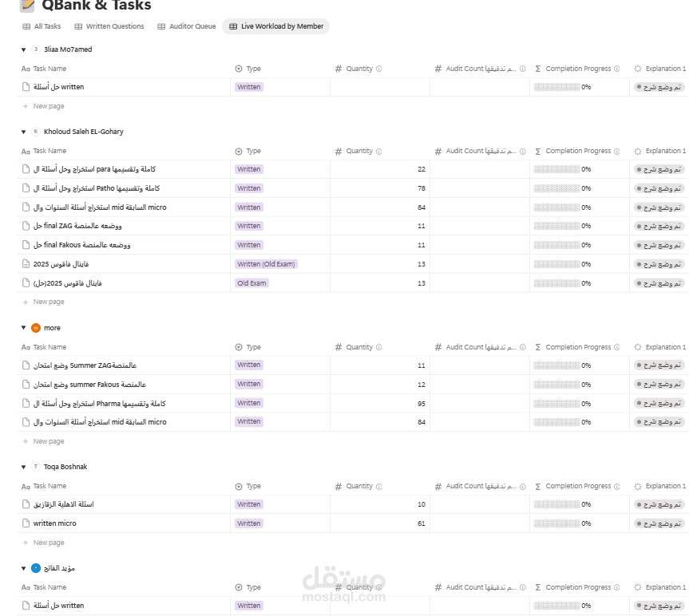The width and height of the screenshot is (689, 616).
Task: Add New page under Toqa Boshnak
Action: click(x=43, y=543)
